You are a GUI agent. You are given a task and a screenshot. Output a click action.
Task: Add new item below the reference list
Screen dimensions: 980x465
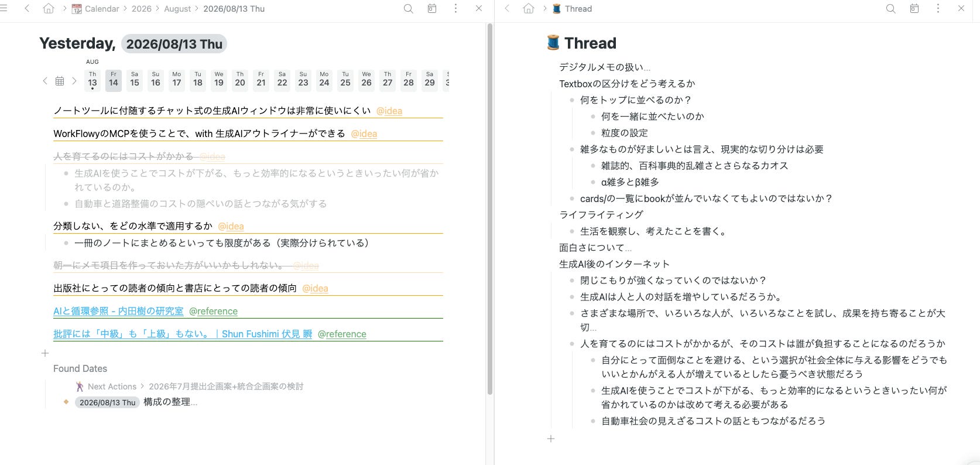pos(45,353)
